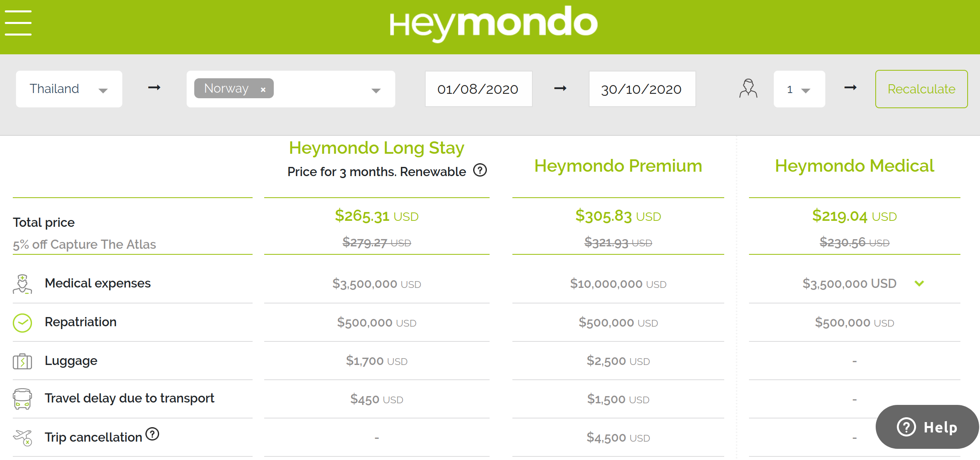Click the Medical expenses doctor icon
Screen dimensions: 980x460
click(x=22, y=284)
